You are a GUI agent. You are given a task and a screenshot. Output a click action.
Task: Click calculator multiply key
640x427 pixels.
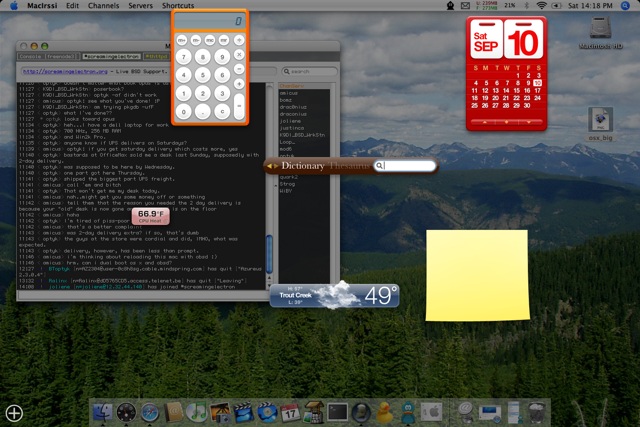click(239, 55)
